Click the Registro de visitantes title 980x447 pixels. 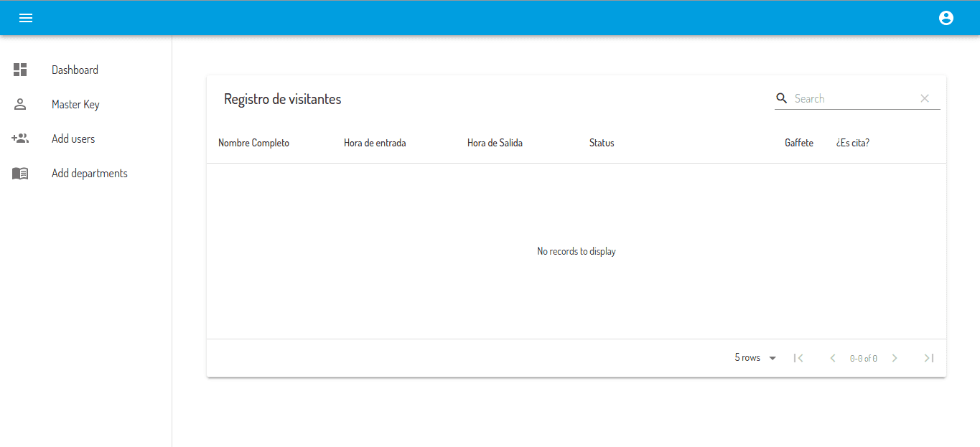coord(283,99)
